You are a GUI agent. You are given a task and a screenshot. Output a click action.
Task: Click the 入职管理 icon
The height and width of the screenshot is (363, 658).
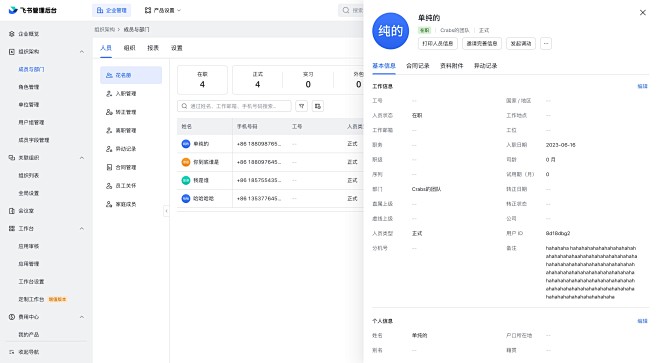109,94
